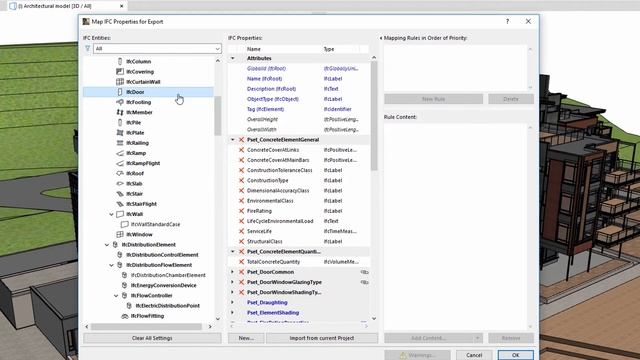Select IfcDistributionChamberElement in the tree
This screenshot has width=640, height=360.
click(168, 275)
